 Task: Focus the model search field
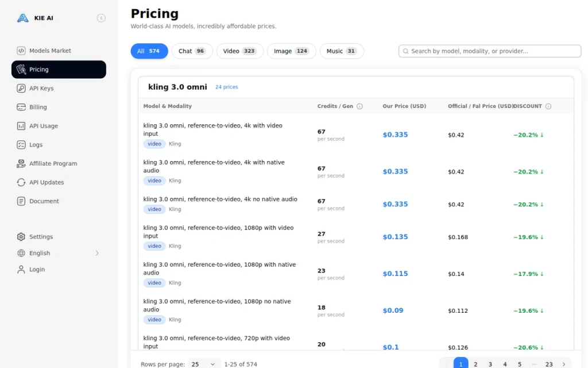click(x=490, y=51)
